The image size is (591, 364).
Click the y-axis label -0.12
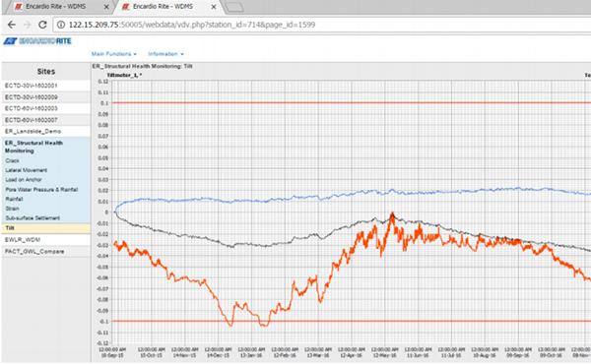(x=102, y=343)
